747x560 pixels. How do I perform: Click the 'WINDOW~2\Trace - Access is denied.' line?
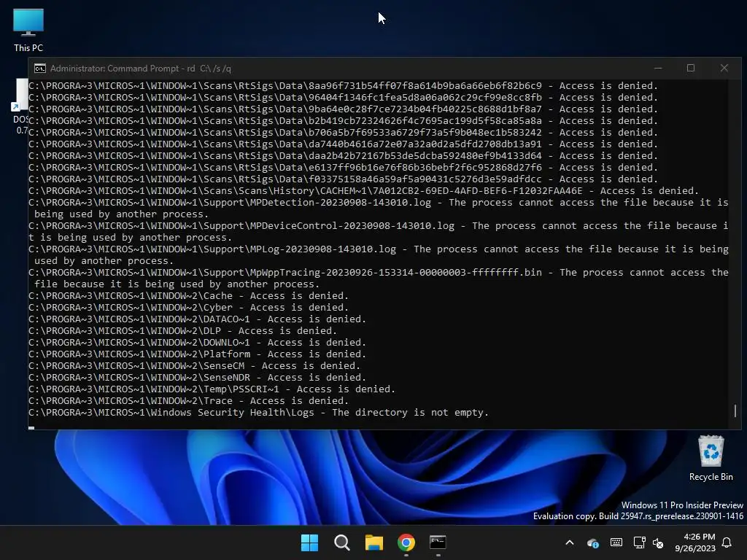pyautogui.click(x=189, y=401)
